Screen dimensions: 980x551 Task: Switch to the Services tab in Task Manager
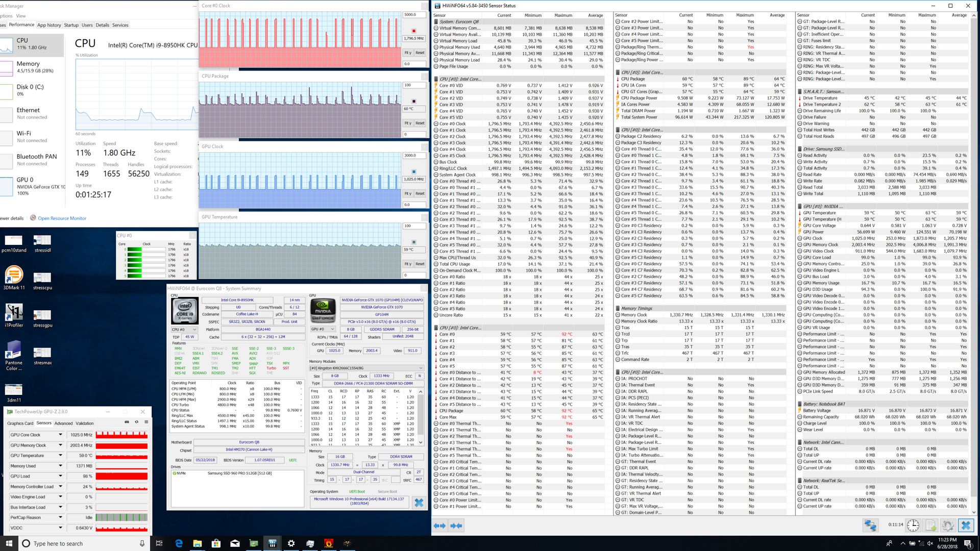tap(120, 25)
